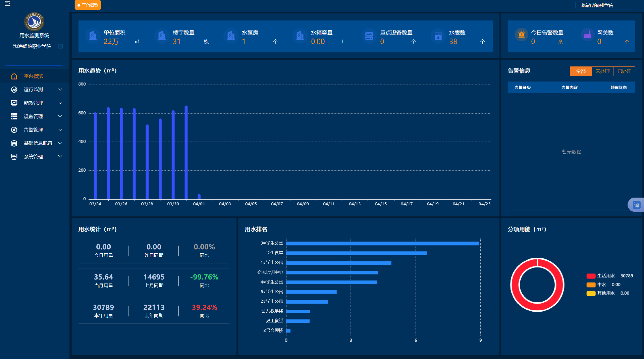This screenshot has height=359, width=644.
Task: Click the 今日告警数量 alarm icon
Action: coord(521,35)
